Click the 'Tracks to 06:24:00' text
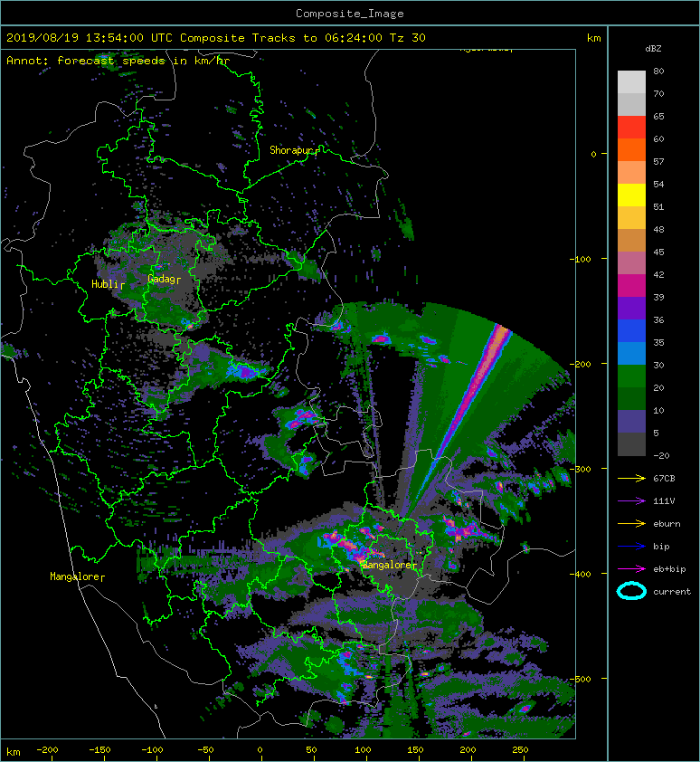The height and width of the screenshot is (762, 700). (317, 38)
